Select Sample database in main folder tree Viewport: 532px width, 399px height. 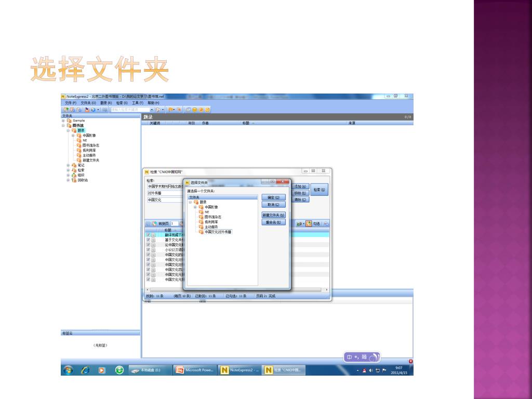[79, 121]
